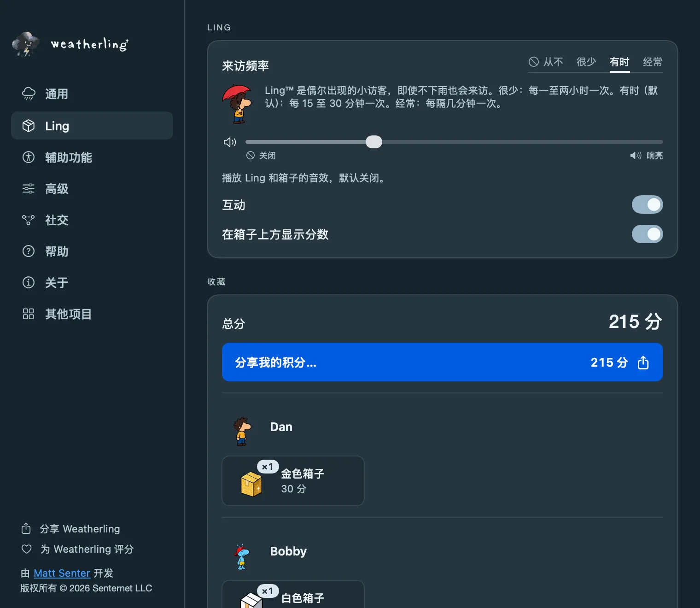The image size is (700, 608).
Task: Select the Ling sidebar item
Action: 92,126
